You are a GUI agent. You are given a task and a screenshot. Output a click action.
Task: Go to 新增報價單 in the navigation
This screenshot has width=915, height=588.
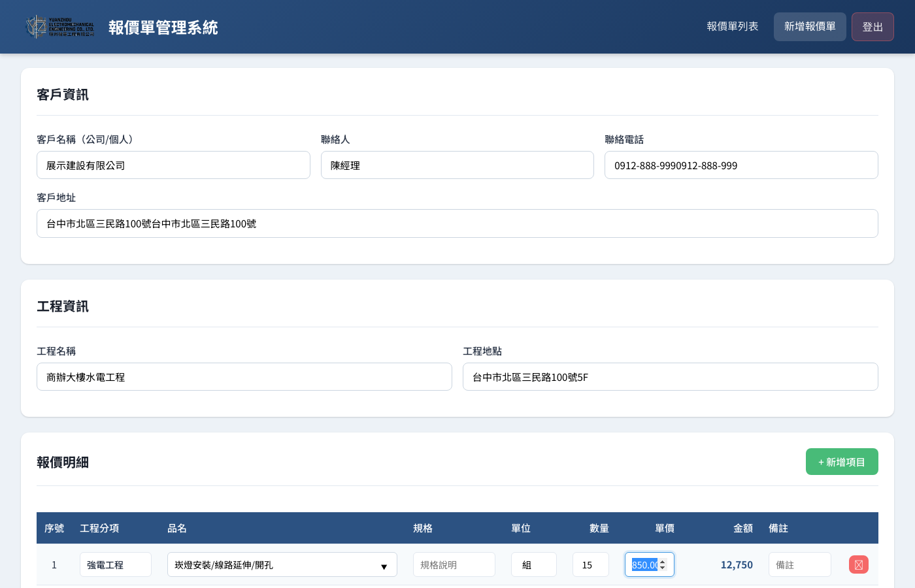[809, 27]
